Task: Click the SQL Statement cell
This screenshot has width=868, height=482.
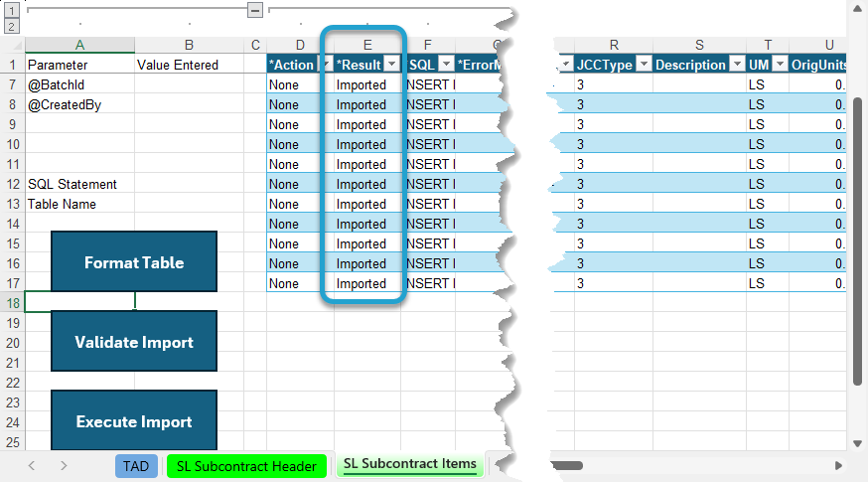Action: pos(79,184)
